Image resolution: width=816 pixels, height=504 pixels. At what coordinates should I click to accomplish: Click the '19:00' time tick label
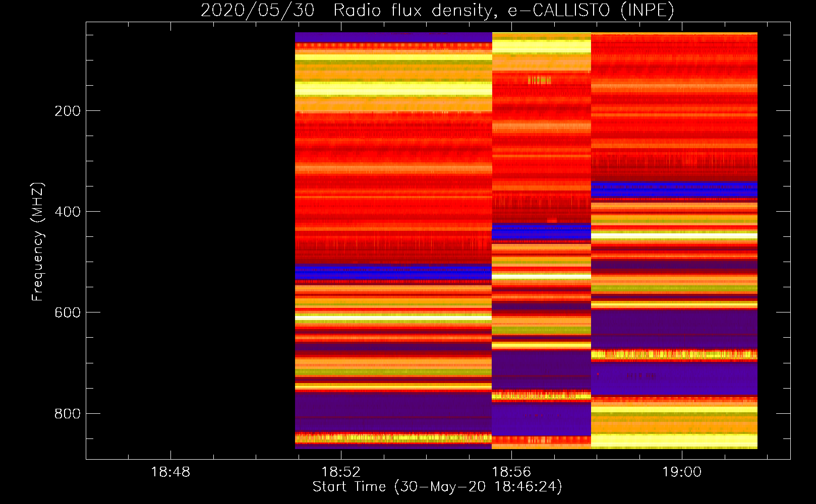(x=682, y=472)
